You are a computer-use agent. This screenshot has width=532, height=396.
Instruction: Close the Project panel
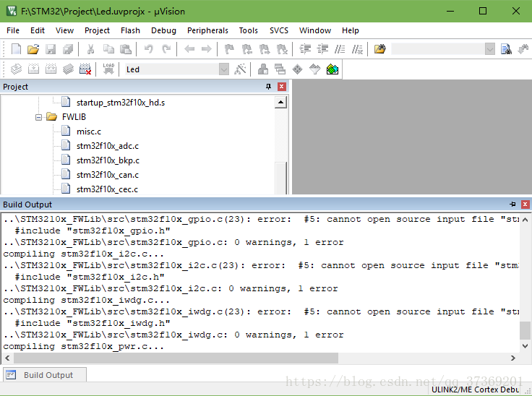(282, 87)
